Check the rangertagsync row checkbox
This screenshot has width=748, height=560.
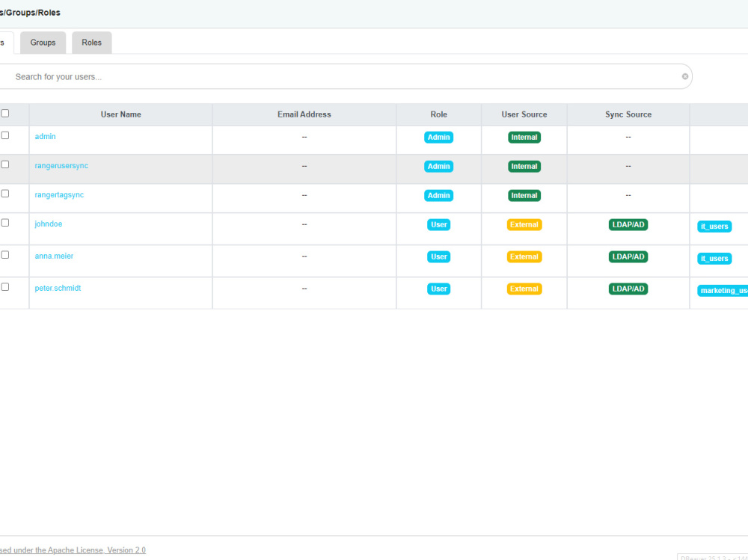[x=4, y=194]
